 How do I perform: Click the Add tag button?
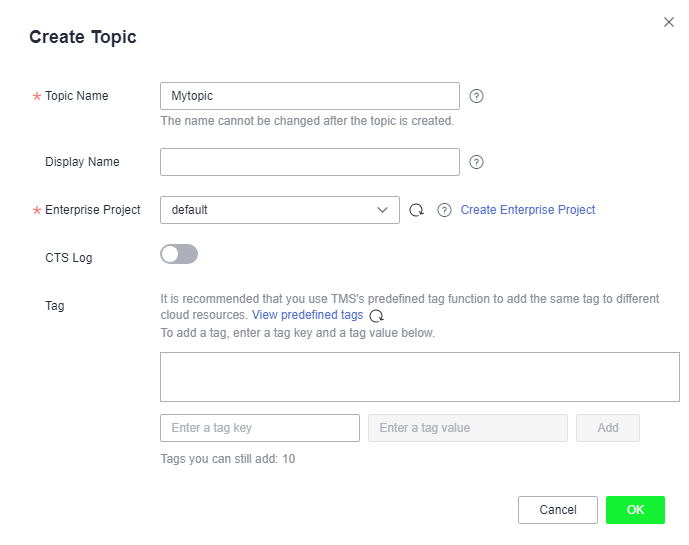coord(608,428)
